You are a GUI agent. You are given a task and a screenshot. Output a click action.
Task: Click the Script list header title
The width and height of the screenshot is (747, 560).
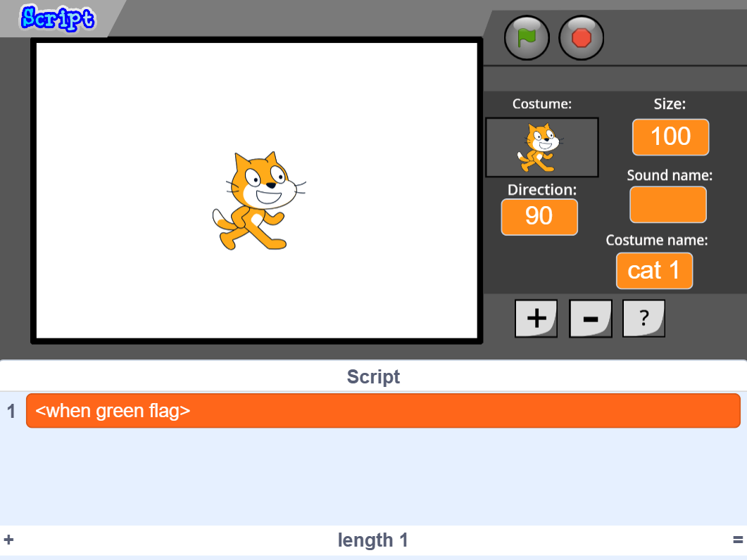(373, 377)
